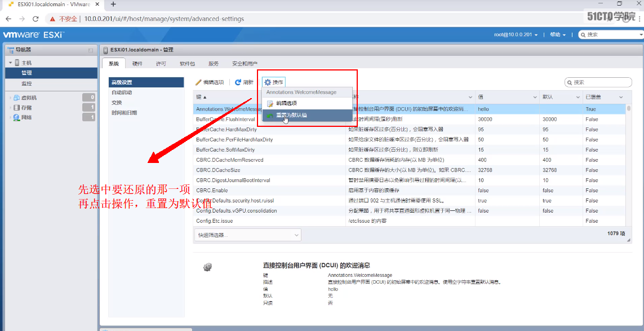Click browser back arrow
This screenshot has height=331, width=644.
(8, 19)
